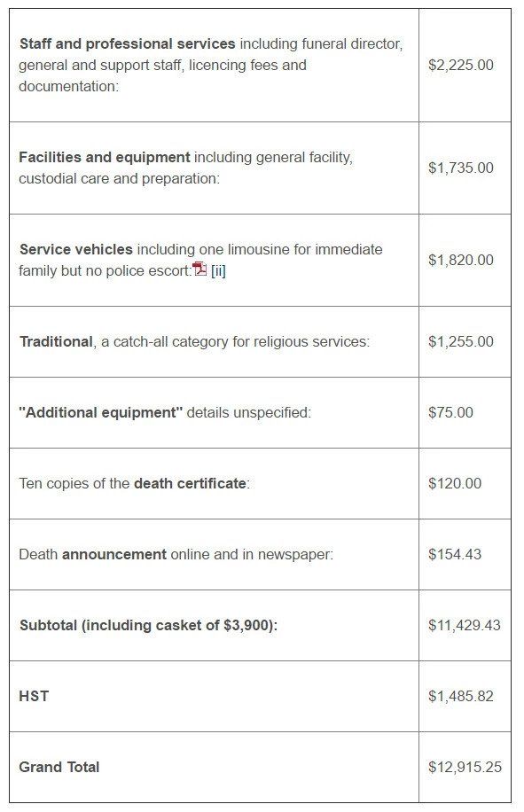Image resolution: width=524 pixels, height=812 pixels.
Task: Select the announcement bold word
Action: pos(114,555)
